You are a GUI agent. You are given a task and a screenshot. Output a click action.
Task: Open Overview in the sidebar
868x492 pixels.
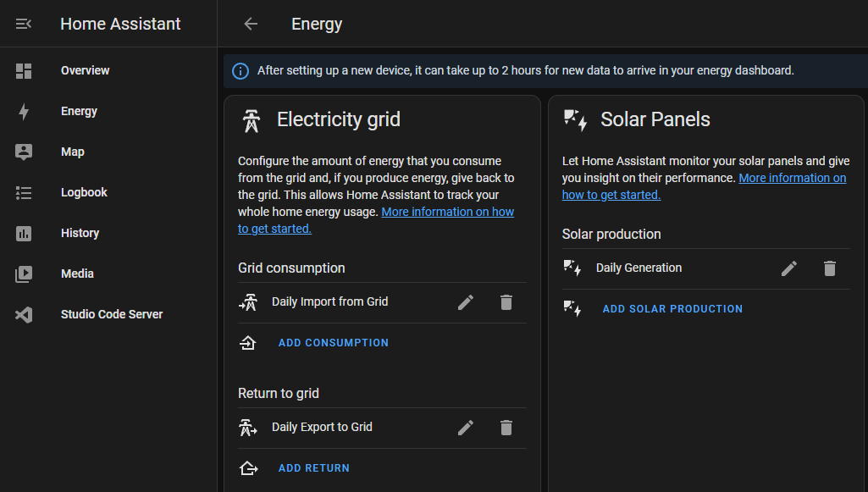(85, 71)
